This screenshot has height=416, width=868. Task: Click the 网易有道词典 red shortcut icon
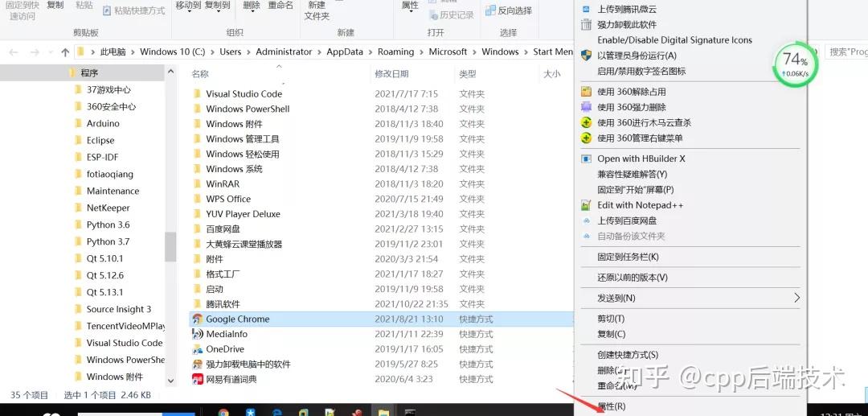(x=197, y=379)
